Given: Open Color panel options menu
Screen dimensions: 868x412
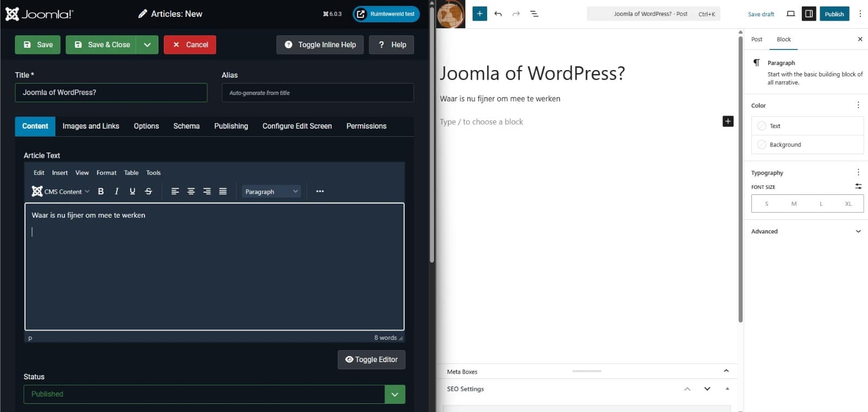Looking at the screenshot, I should coord(858,105).
